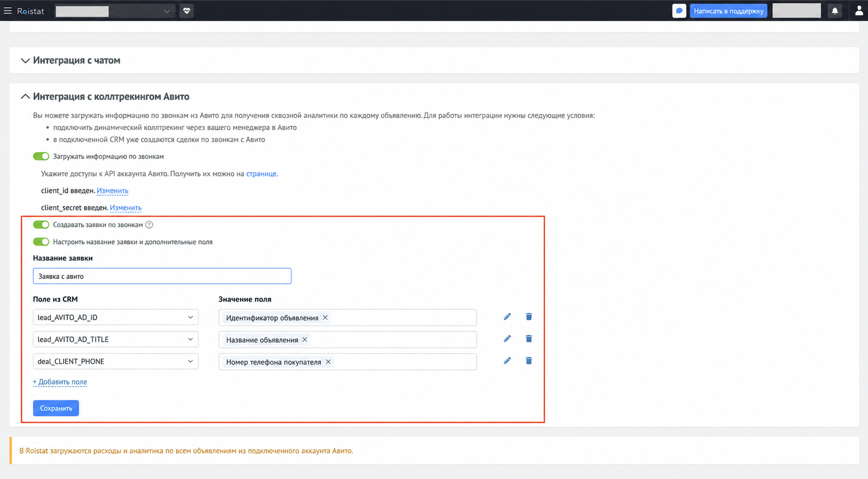Image resolution: width=868 pixels, height=479 pixels.
Task: Click the value field containing Номер телефона покупателя
Action: [348, 362]
